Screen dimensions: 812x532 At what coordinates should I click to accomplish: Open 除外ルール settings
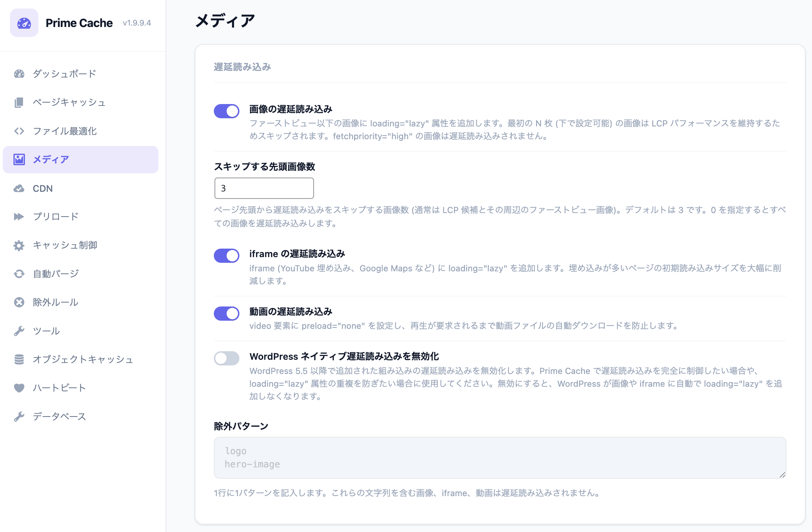click(81, 302)
